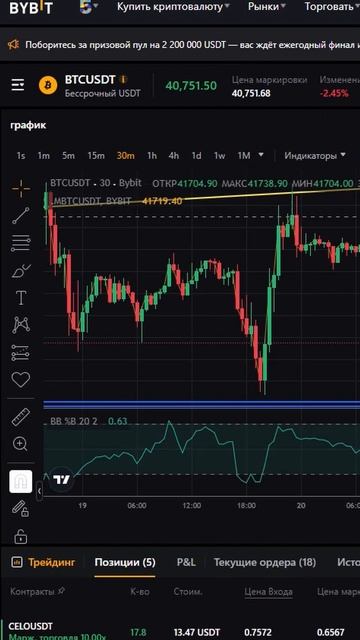The image size is (360, 640).
Task: Select the 1s timeframe
Action: tap(21, 156)
